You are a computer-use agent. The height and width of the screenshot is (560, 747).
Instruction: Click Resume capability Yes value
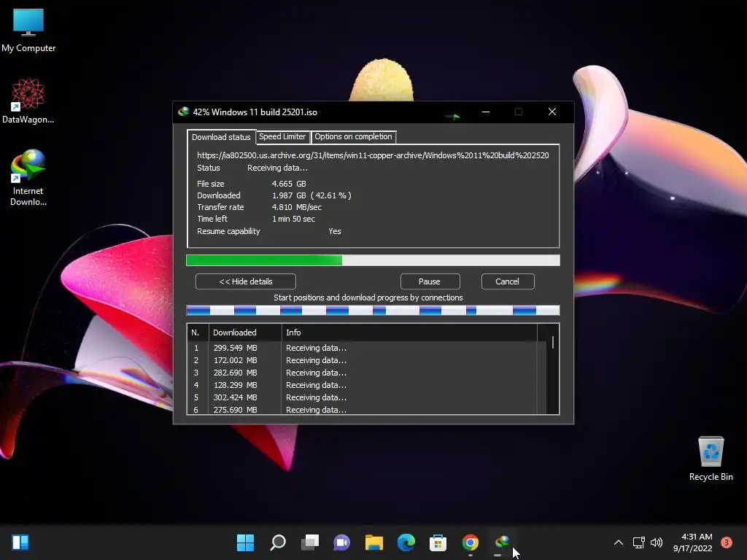tap(335, 231)
